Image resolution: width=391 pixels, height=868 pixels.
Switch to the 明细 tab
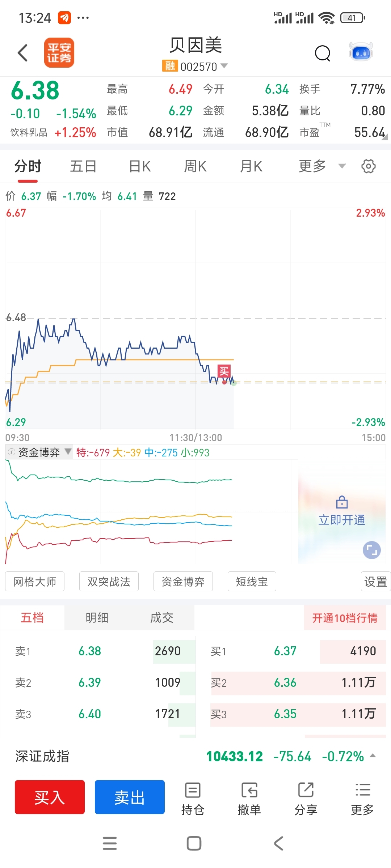(x=97, y=617)
